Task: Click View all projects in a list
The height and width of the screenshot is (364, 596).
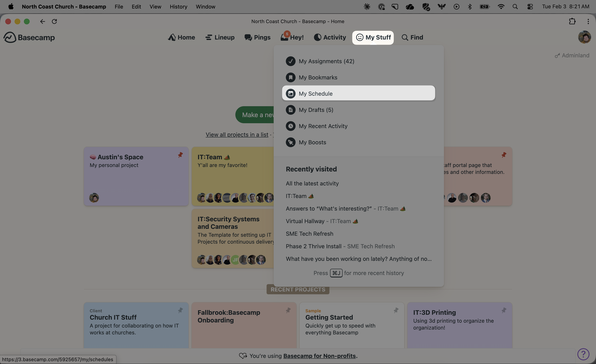Action: pos(237,135)
